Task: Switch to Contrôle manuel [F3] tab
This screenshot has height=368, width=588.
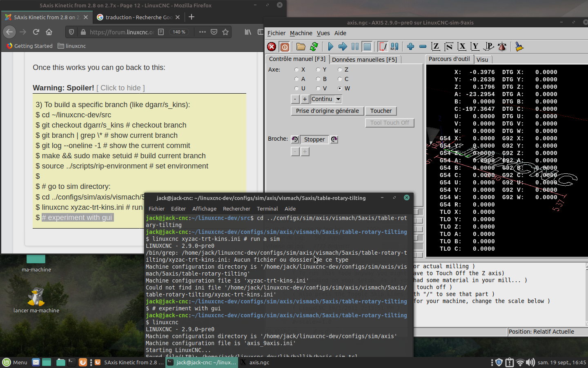Action: coord(297,59)
